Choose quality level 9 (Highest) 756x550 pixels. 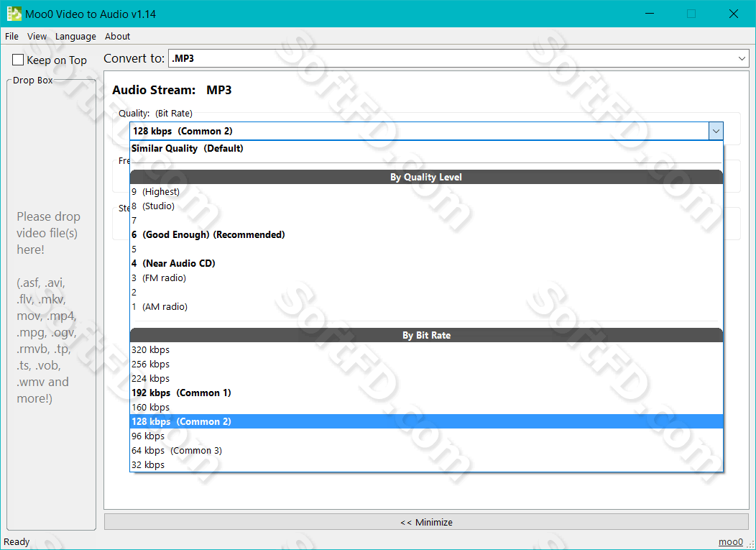427,191
